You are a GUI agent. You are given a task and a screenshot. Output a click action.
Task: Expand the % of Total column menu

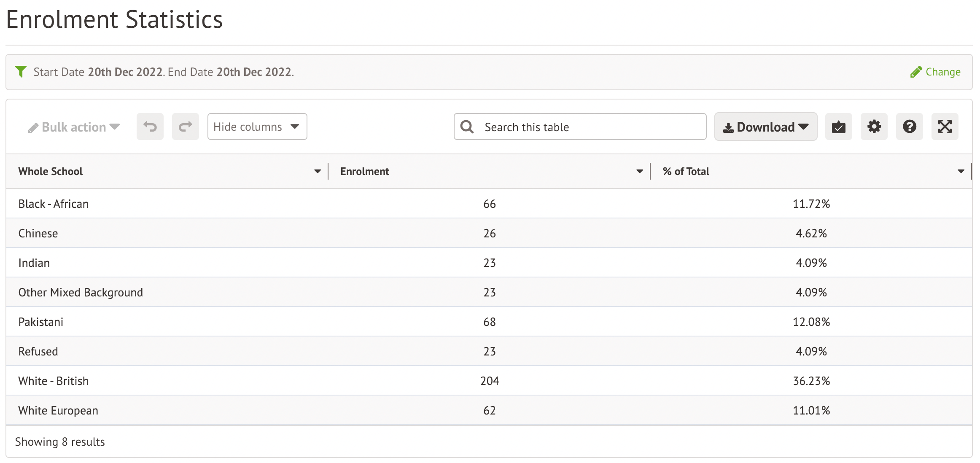point(961,171)
